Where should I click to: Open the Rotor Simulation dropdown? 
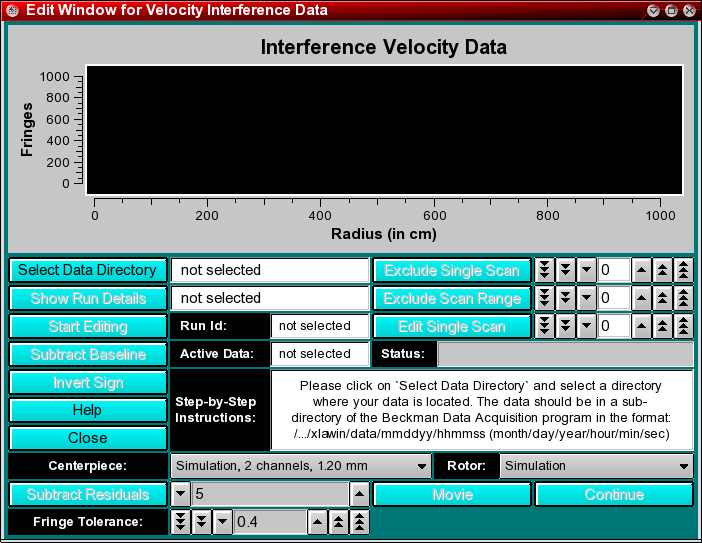(596, 466)
